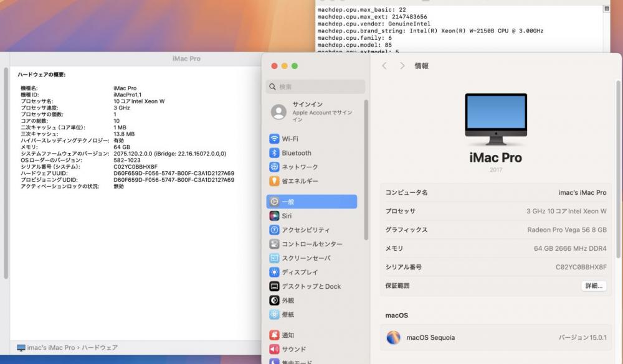The width and height of the screenshot is (623, 364).
Task: Go back with the left chevron
Action: 384,66
